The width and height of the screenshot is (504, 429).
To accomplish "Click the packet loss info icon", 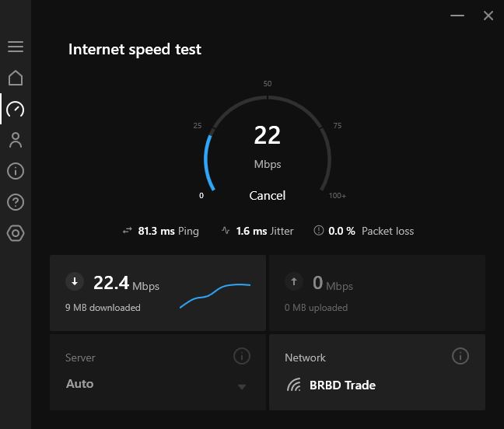I will click(319, 230).
